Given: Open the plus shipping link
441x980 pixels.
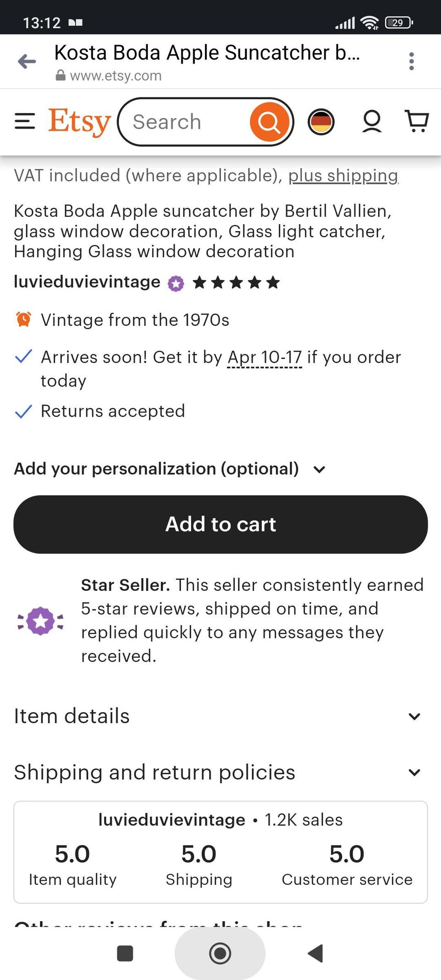Looking at the screenshot, I should [x=343, y=176].
